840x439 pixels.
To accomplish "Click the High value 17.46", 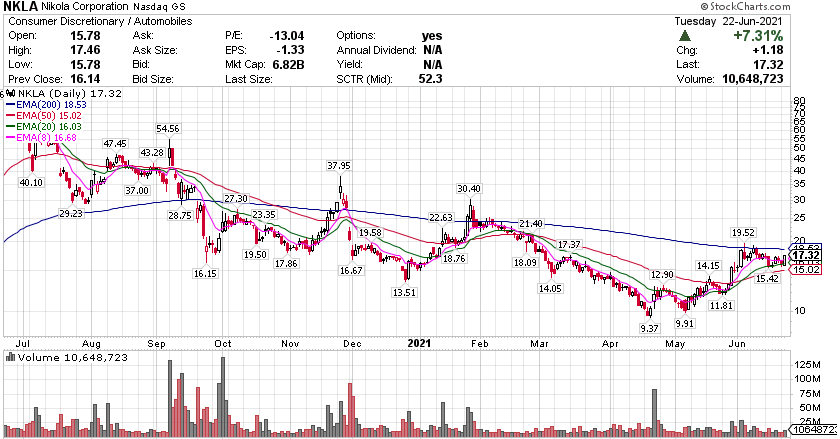I will point(85,50).
